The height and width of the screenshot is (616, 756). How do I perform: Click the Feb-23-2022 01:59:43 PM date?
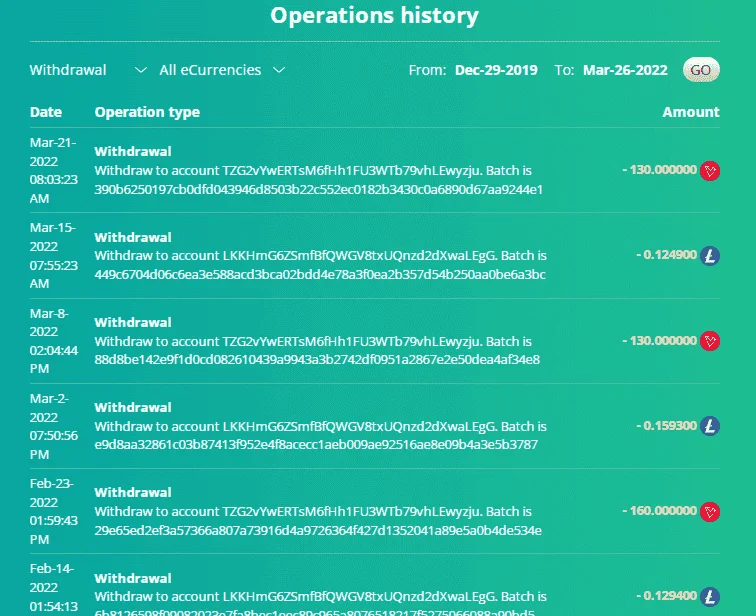tap(54, 511)
